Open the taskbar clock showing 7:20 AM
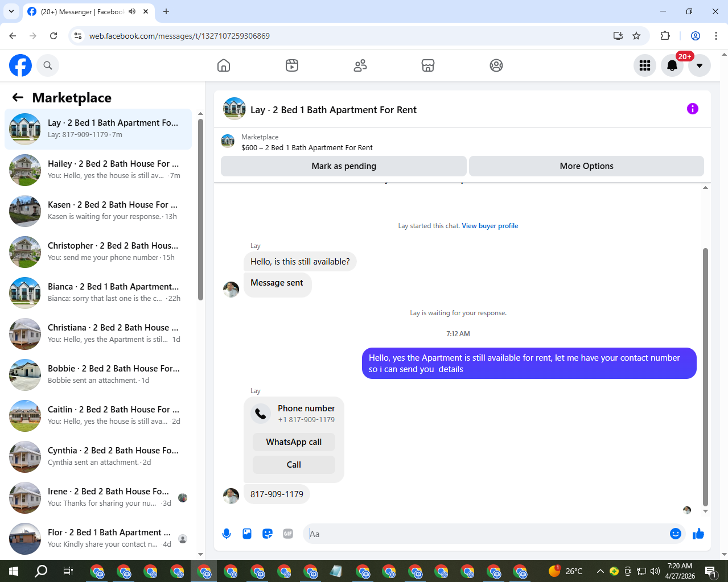Viewport: 728px width, 582px height. pos(680,571)
